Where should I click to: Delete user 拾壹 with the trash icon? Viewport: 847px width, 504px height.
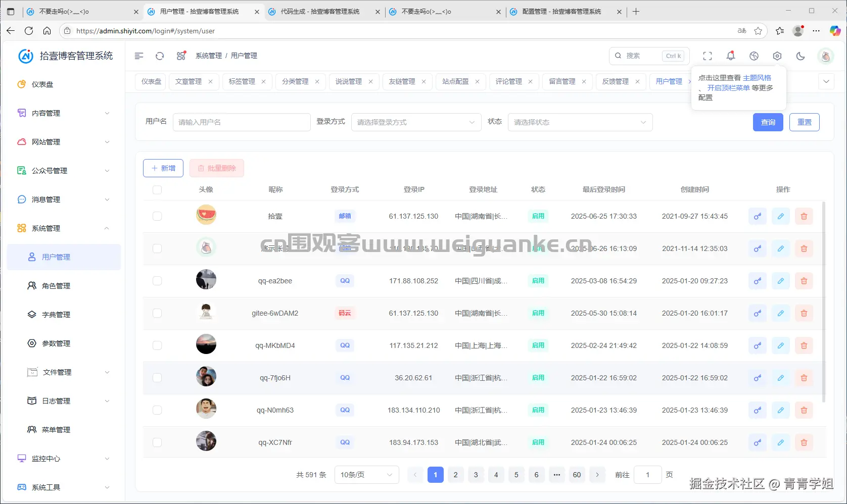[x=804, y=216]
